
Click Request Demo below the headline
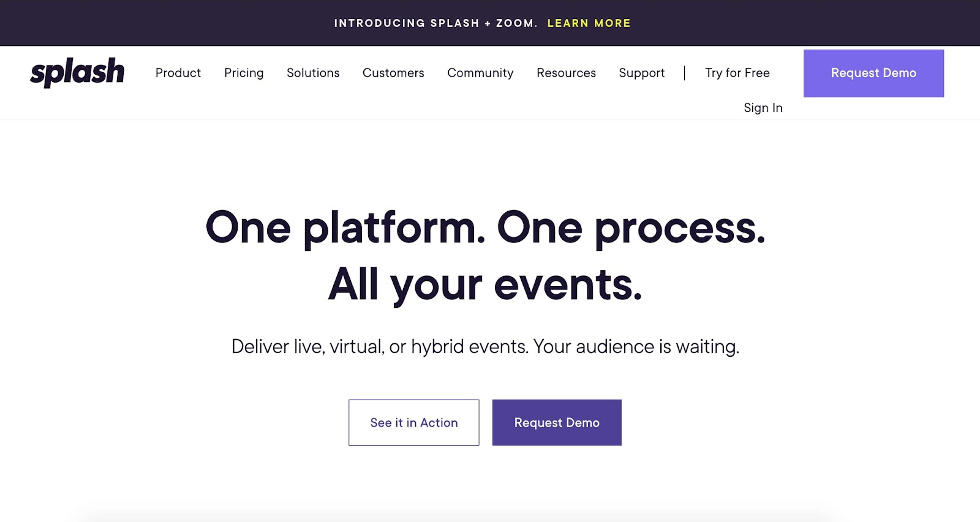click(557, 422)
